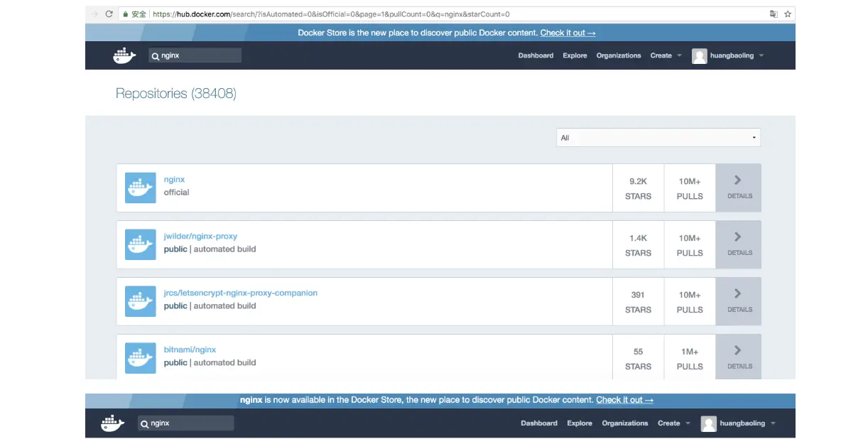Open Organizations in bottom navbar
The width and height of the screenshot is (868, 439).
pos(625,423)
